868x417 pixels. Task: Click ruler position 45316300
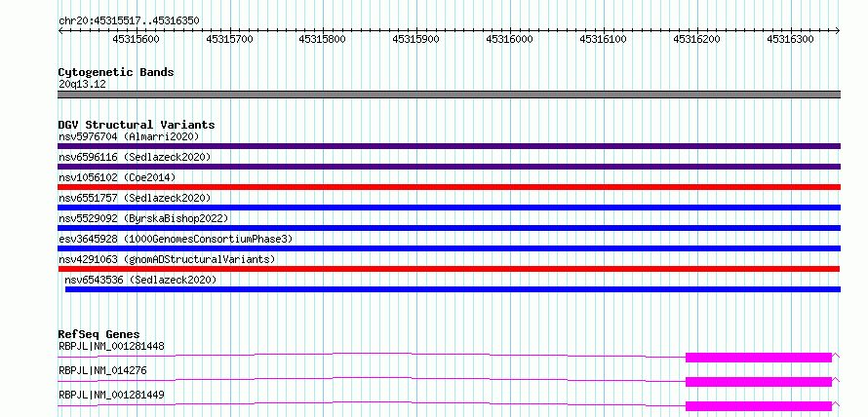pos(791,39)
